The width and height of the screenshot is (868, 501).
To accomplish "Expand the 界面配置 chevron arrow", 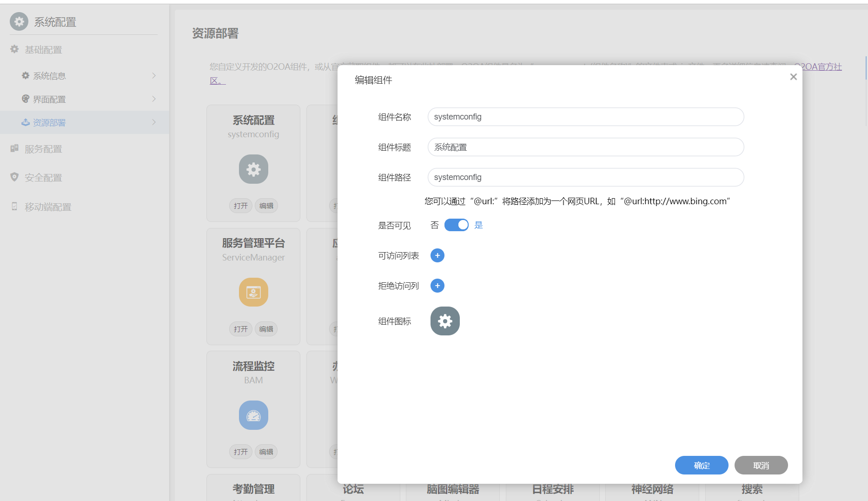I will [x=154, y=99].
